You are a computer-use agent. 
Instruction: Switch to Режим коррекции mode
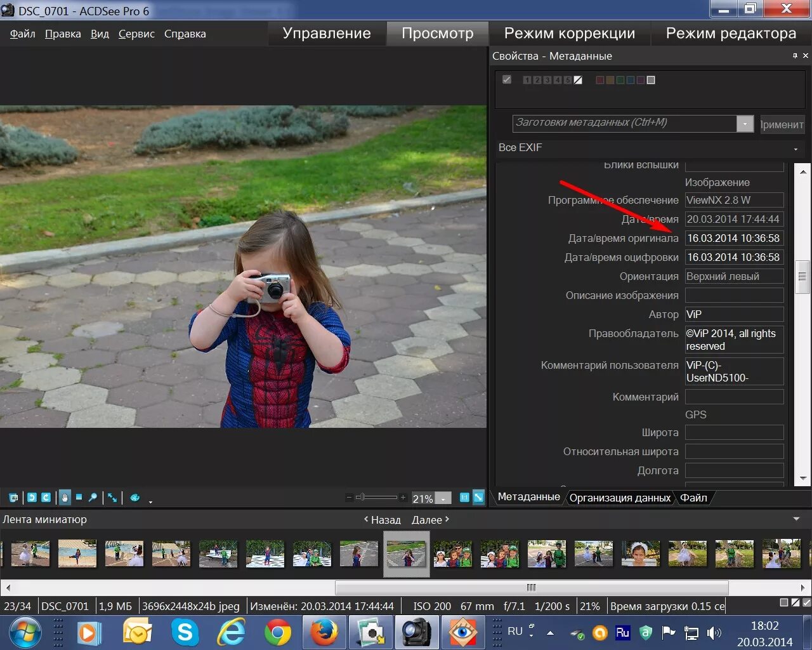[570, 33]
